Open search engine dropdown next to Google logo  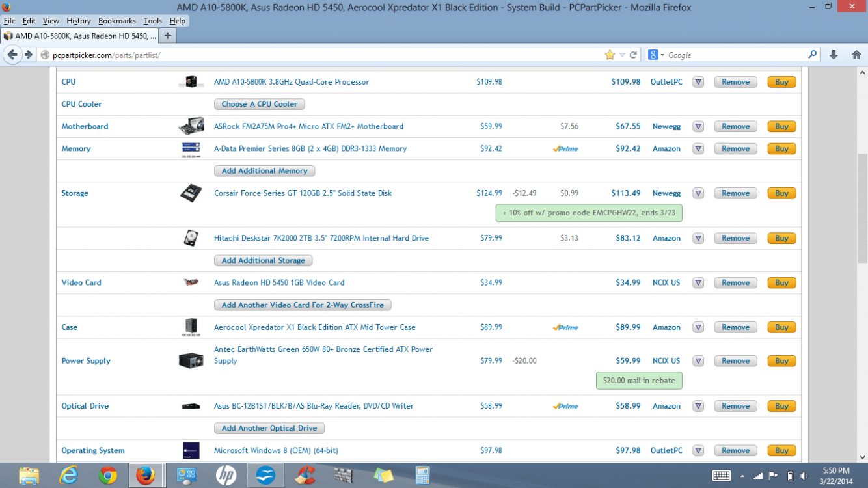(x=662, y=55)
